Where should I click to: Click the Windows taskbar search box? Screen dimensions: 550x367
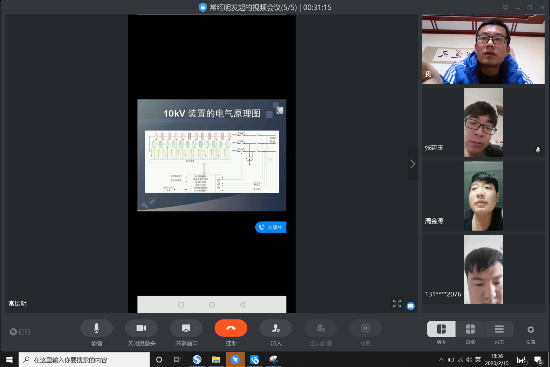(84, 360)
